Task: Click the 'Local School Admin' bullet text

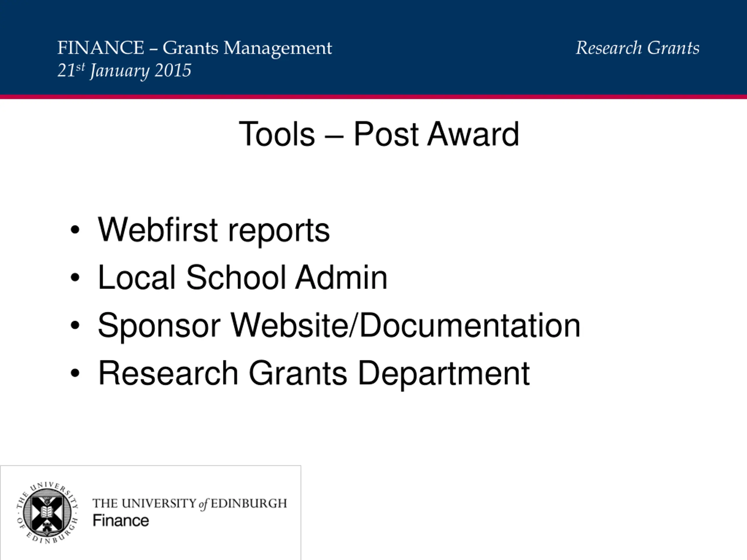Action: point(242,278)
